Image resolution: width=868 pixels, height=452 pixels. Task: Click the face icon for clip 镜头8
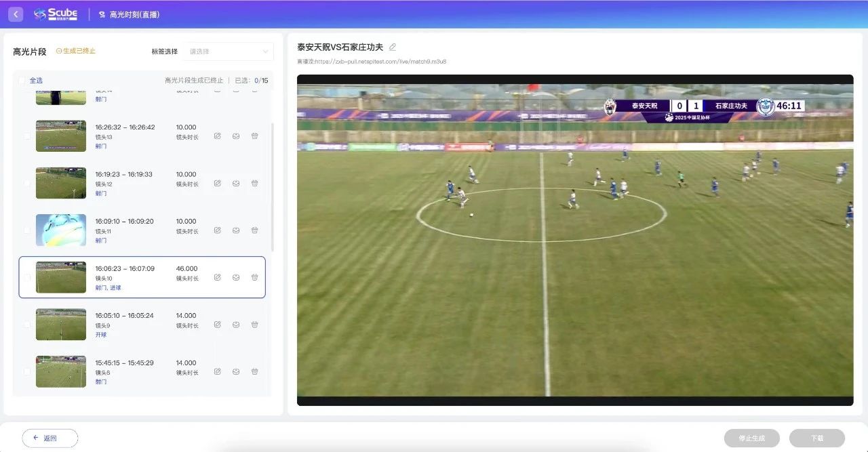[236, 371]
